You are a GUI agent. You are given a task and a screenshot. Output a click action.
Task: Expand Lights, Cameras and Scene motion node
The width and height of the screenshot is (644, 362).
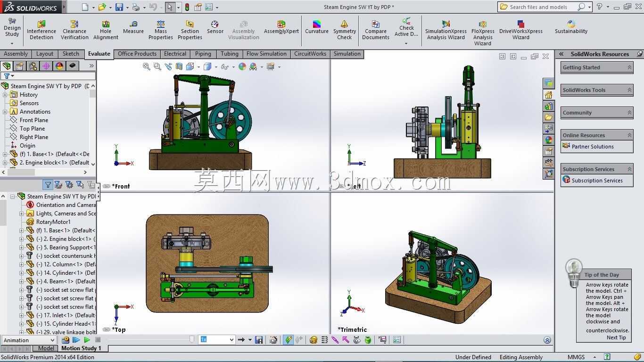pos(22,214)
